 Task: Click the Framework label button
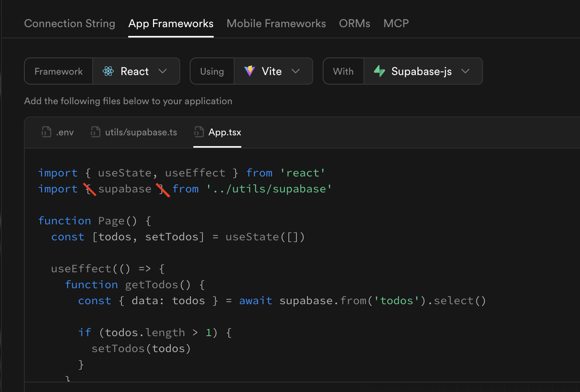point(58,71)
